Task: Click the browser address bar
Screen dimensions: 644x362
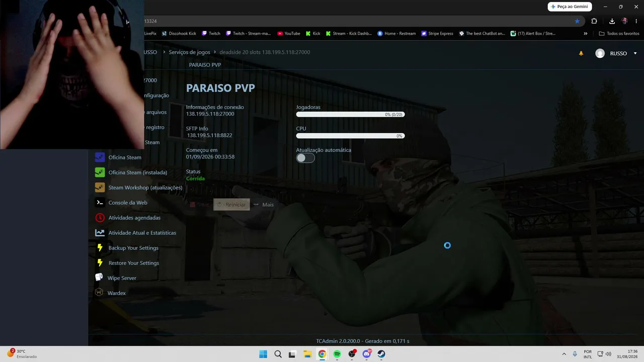Action: [x=358, y=21]
